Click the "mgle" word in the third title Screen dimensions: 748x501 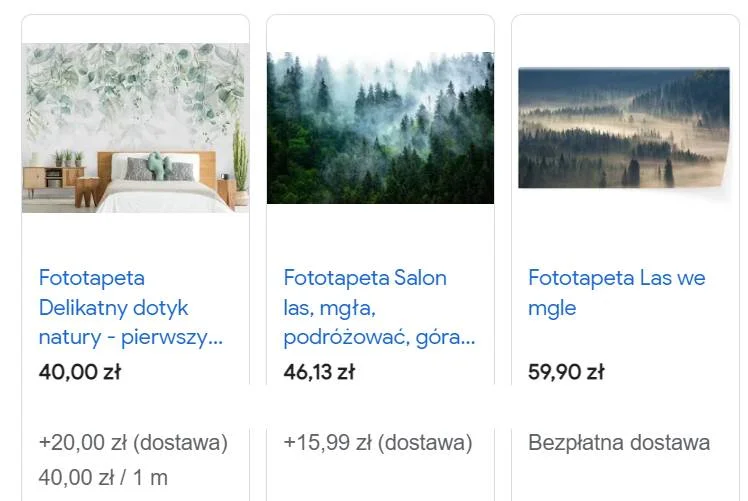552,308
